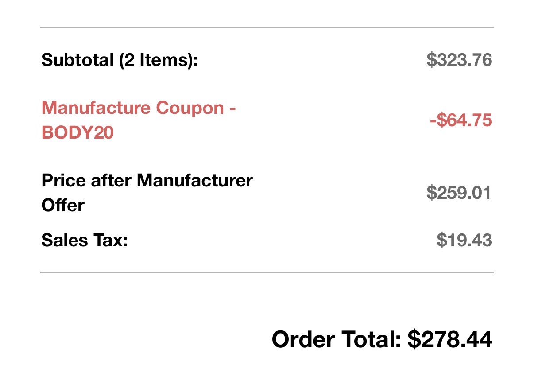The width and height of the screenshot is (534, 392).
Task: Click the red Manufacture Coupon text
Action: [x=138, y=108]
